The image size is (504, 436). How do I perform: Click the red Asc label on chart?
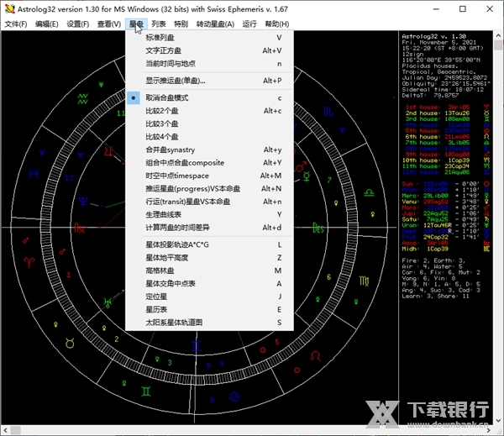pos(80,229)
